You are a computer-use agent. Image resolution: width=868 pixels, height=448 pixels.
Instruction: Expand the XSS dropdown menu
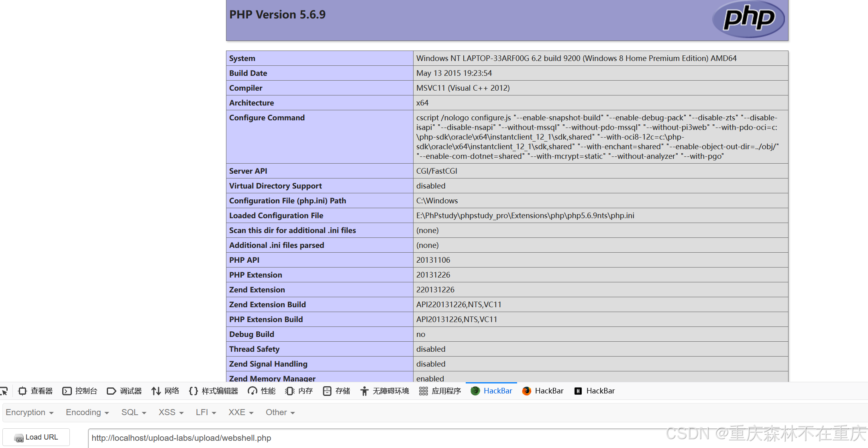pos(171,413)
